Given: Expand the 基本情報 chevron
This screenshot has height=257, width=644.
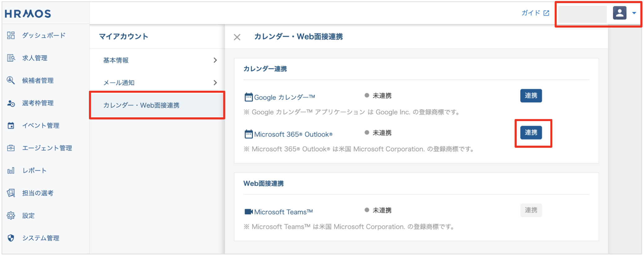Looking at the screenshot, I should click(x=215, y=60).
